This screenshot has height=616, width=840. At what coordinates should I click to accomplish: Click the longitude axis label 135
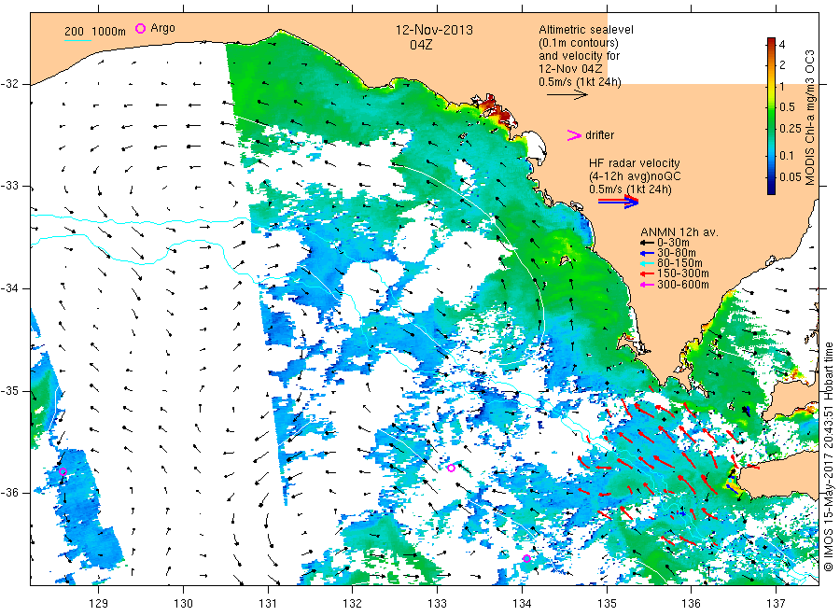click(607, 604)
